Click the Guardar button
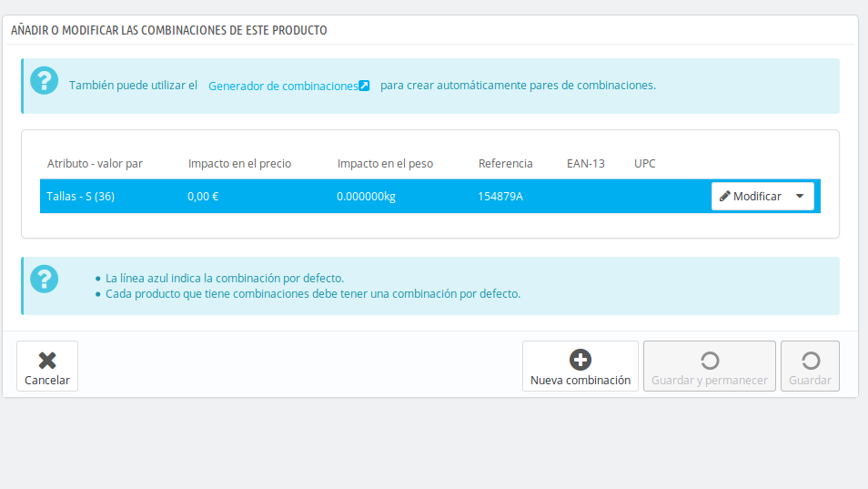The width and height of the screenshot is (868, 489). (810, 366)
